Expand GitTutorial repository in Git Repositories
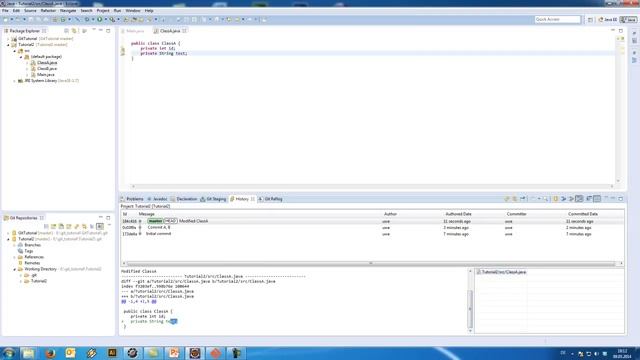Viewport: 640px width, 360px height. pos(8,233)
